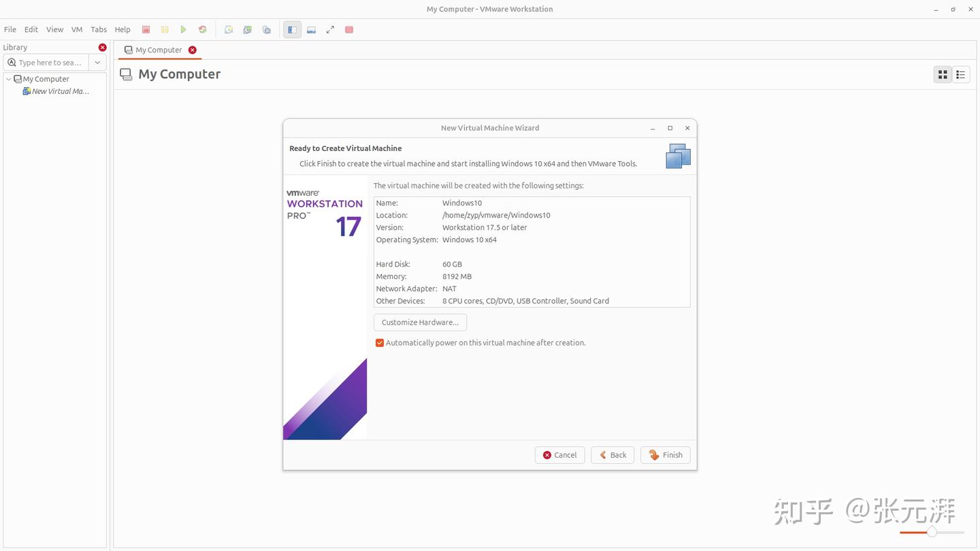The width and height of the screenshot is (980, 551).
Task: Click the Customize Hardware button
Action: click(x=420, y=322)
